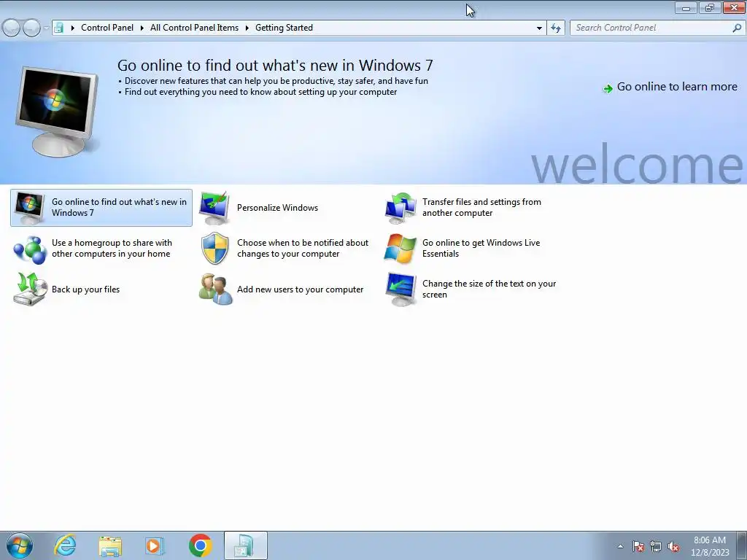747x560 pixels.
Task: Click the All Control Panel Items breadcrumb
Action: [194, 28]
